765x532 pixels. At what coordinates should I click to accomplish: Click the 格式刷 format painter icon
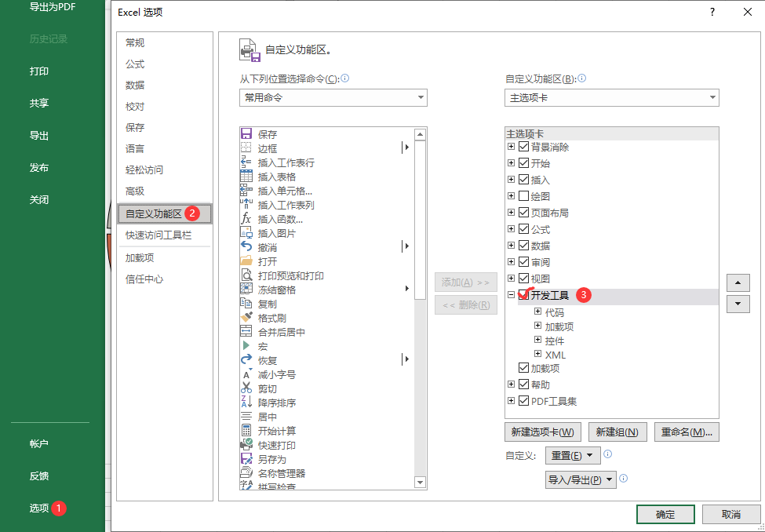coord(246,318)
